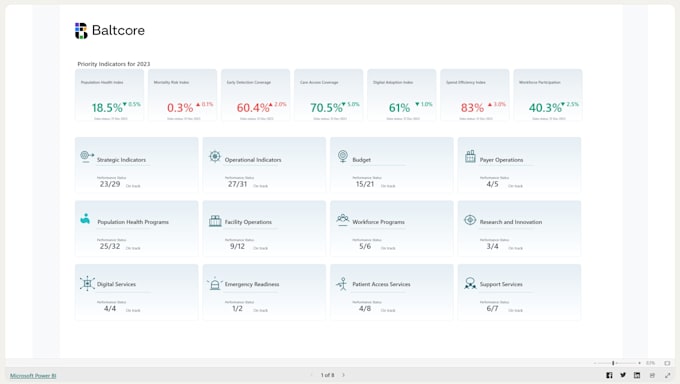
Task: Click the 60.4% Early Detection Coverage value
Action: pyautogui.click(x=253, y=108)
